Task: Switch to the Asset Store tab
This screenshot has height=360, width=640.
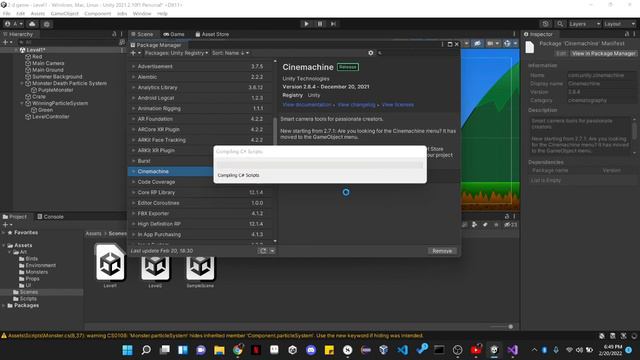Action: pos(212,34)
